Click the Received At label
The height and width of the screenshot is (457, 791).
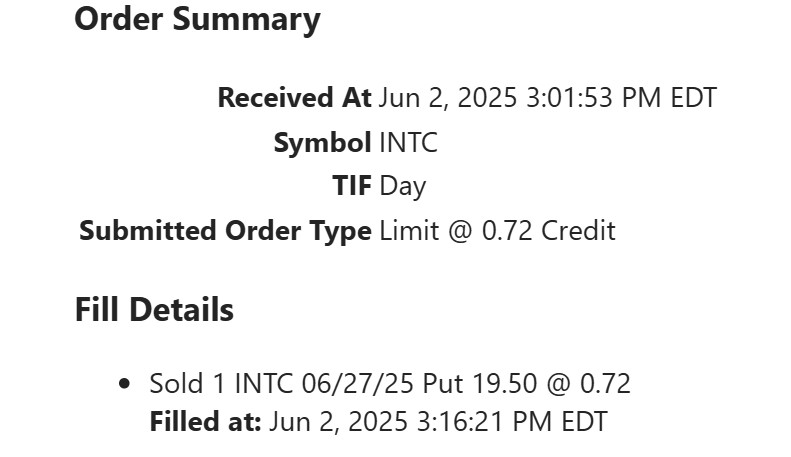294,98
